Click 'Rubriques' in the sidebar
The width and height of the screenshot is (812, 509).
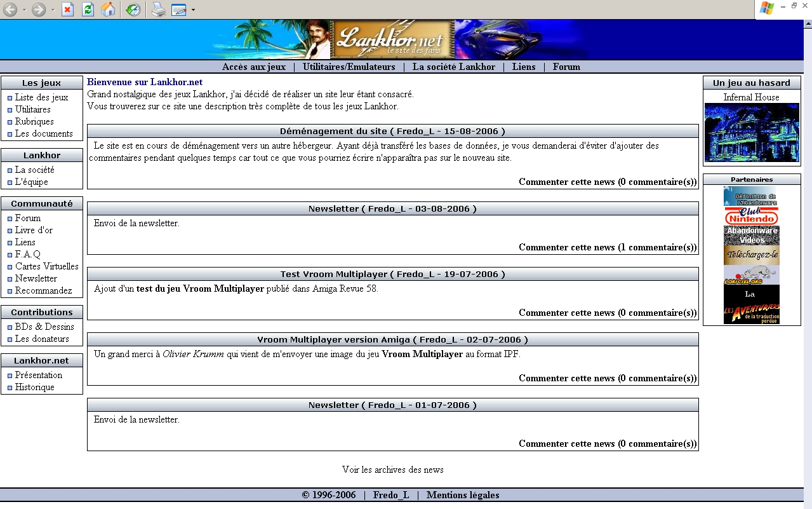point(34,121)
